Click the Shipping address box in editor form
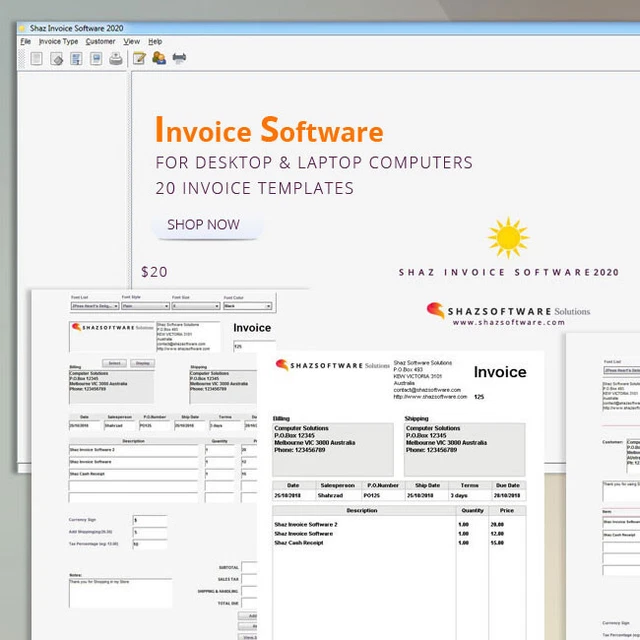This screenshot has width=640, height=640. pyautogui.click(x=223, y=387)
